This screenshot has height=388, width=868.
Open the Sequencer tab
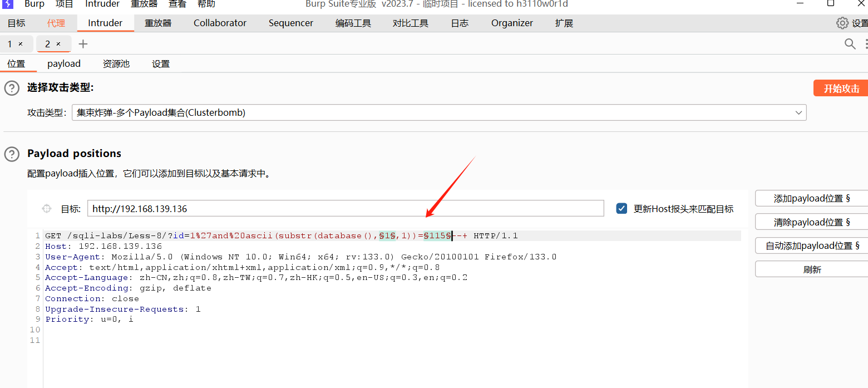pyautogui.click(x=291, y=23)
